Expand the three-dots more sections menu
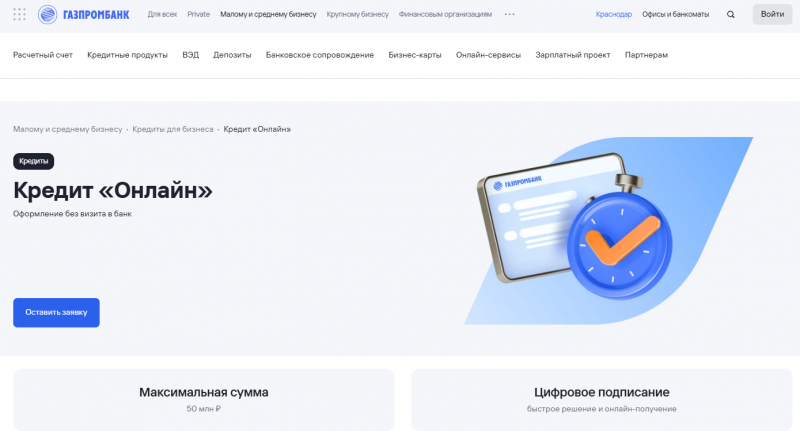The width and height of the screenshot is (800, 431). (509, 14)
